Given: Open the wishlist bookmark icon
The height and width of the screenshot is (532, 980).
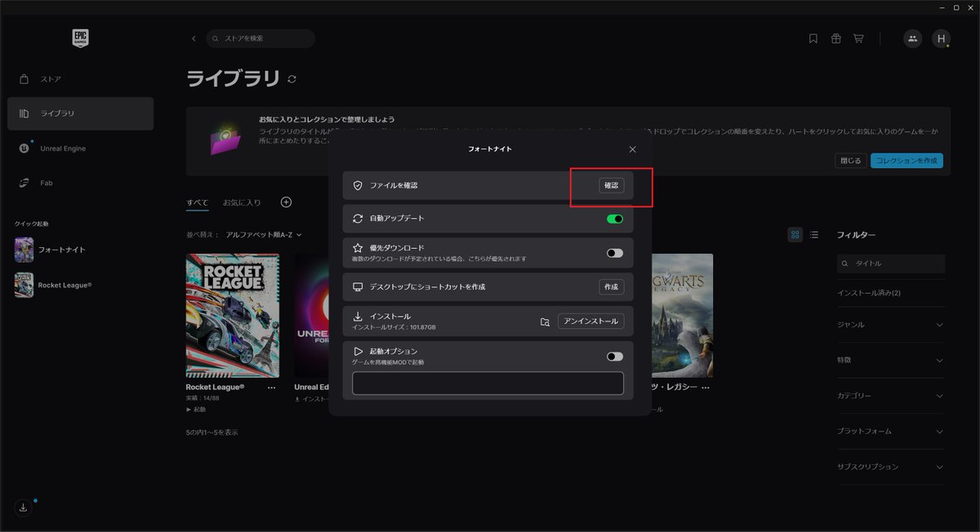Looking at the screenshot, I should click(x=813, y=38).
